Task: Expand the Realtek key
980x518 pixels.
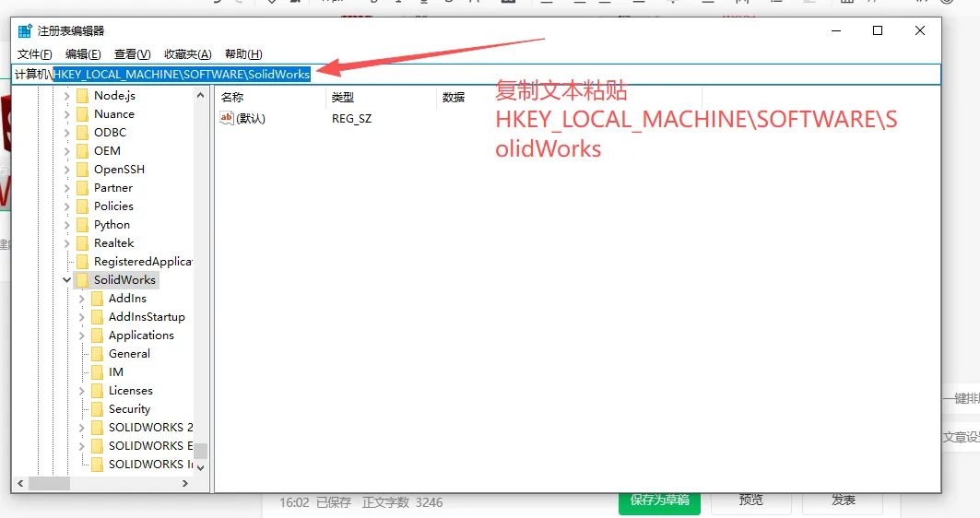Action: [67, 243]
